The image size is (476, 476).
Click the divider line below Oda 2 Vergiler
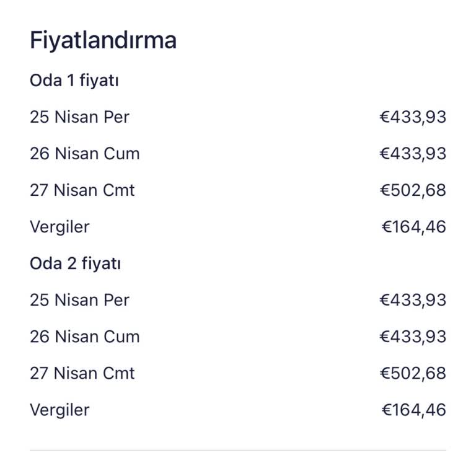238,450
